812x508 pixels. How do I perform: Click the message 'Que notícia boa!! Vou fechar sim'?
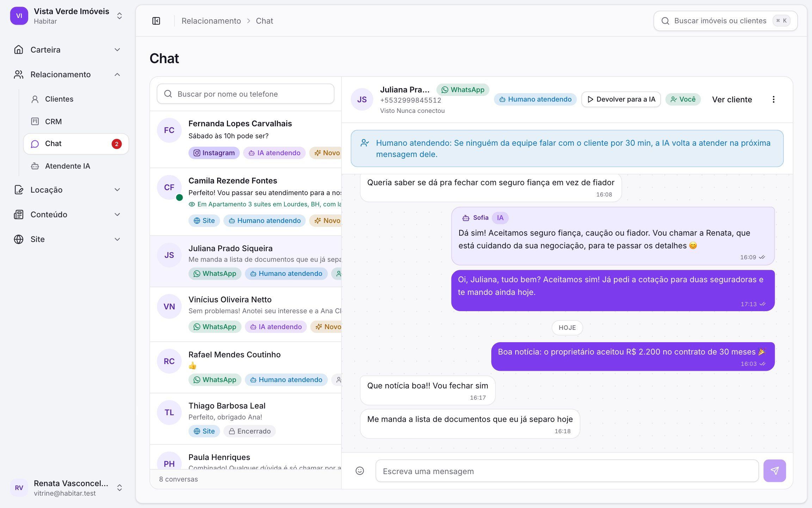[x=427, y=390]
